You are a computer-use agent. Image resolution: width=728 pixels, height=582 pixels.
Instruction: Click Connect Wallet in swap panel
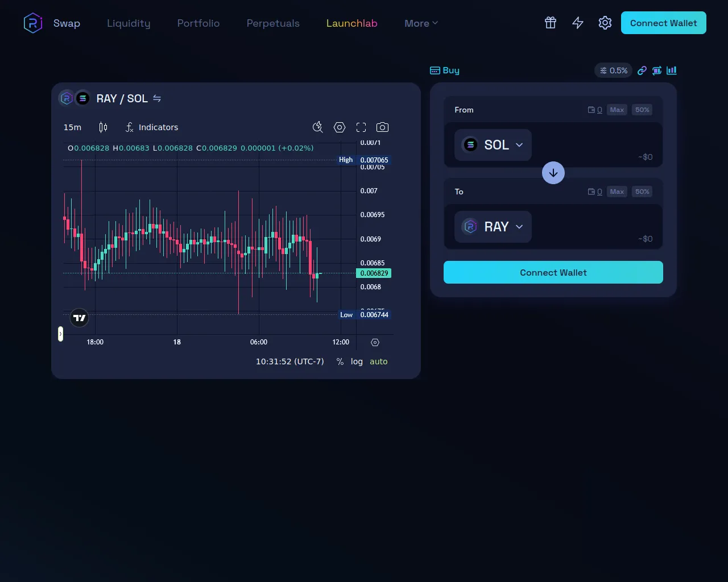click(553, 272)
